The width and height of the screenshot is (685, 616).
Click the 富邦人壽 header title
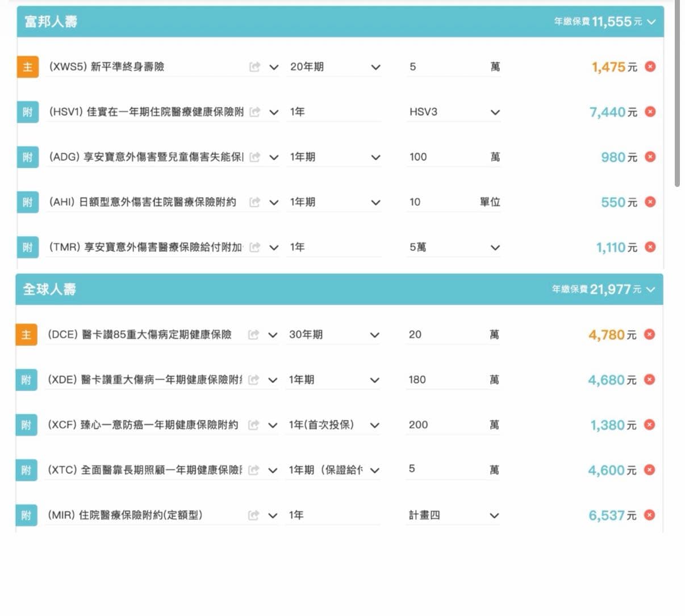pos(51,22)
